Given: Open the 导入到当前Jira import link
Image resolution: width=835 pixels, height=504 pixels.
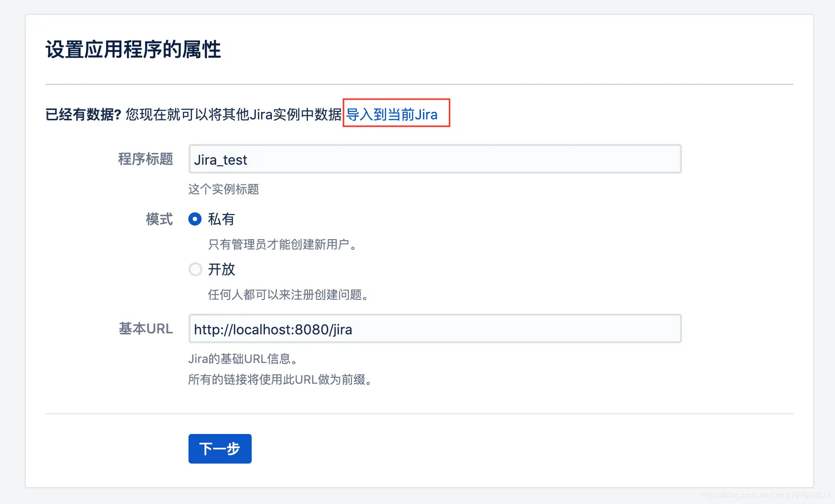Looking at the screenshot, I should point(393,114).
